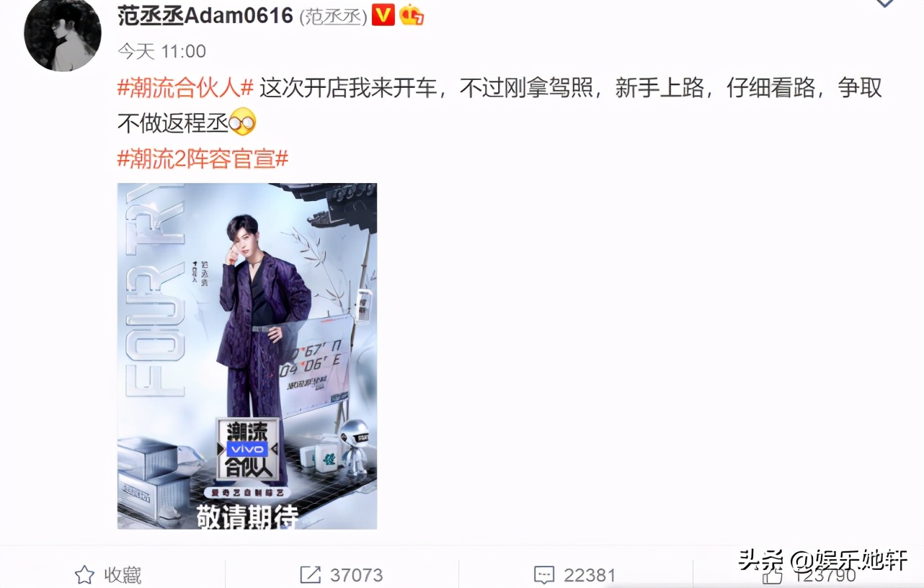Image resolution: width=924 pixels, height=588 pixels.
Task: Click the repost arrow icon beside 37073
Action: (310, 574)
